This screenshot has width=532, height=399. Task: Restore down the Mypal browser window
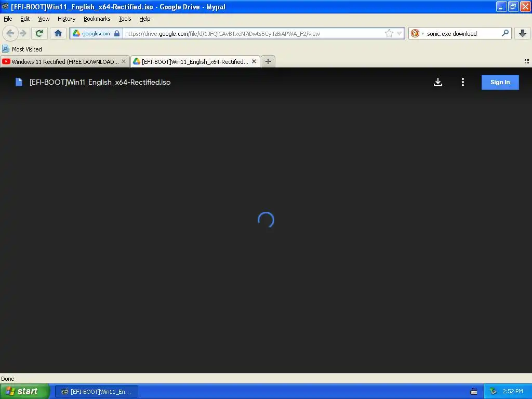point(513,6)
